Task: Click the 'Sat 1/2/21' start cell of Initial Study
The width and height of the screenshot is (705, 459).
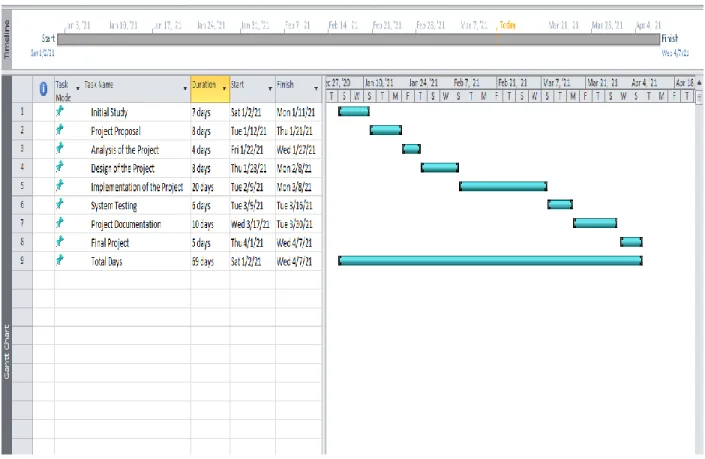Action: coord(252,112)
